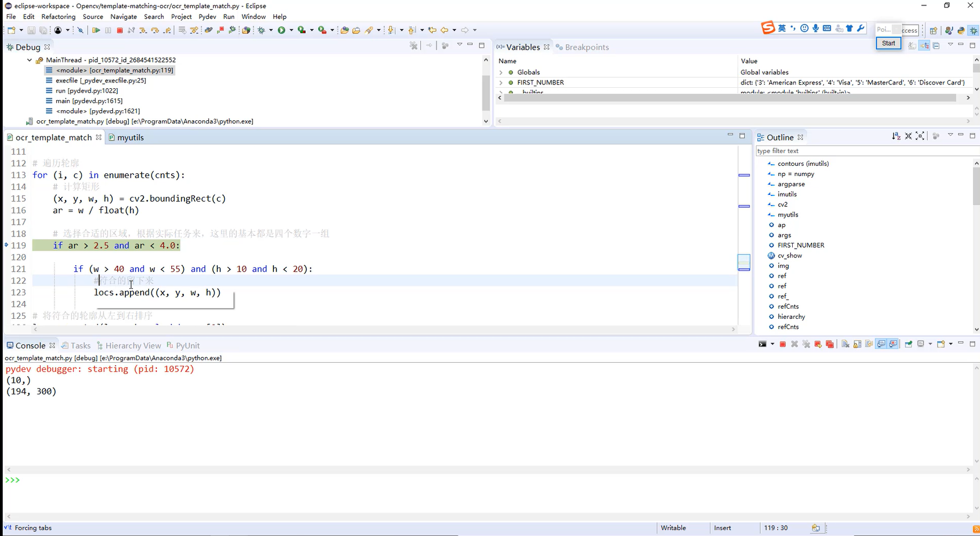
Task: Click the Suspend icon in the toolbar
Action: [108, 30]
